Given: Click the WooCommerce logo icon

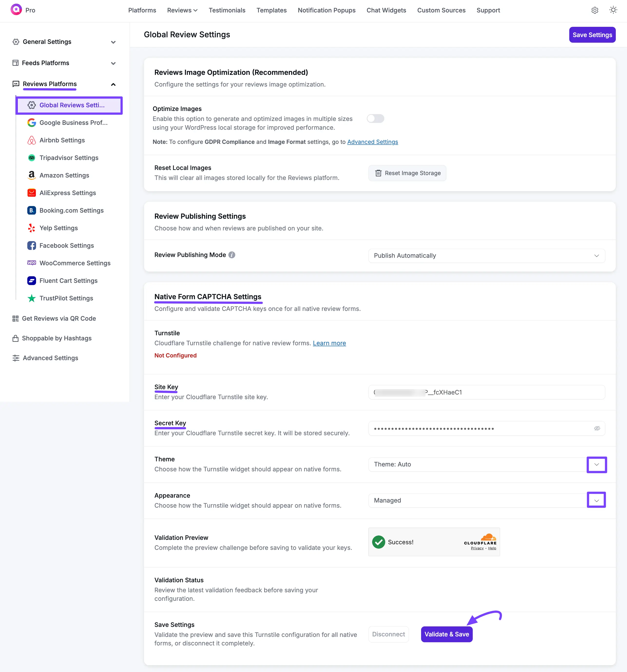Looking at the screenshot, I should 31,263.
